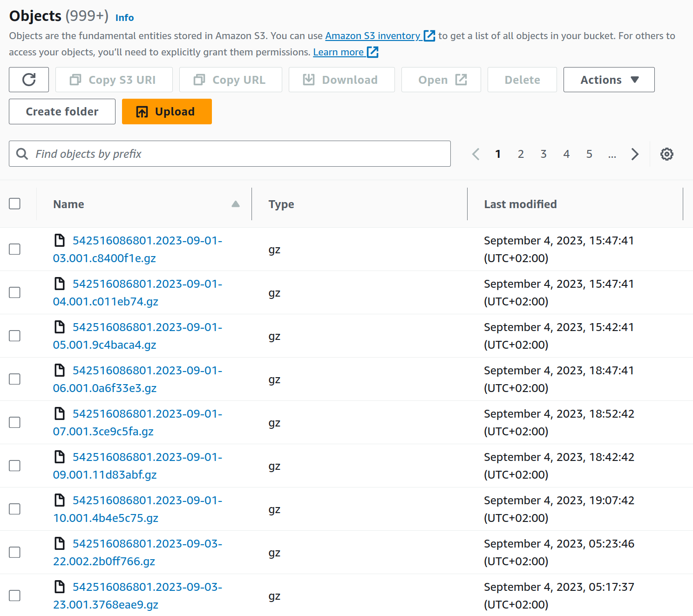The height and width of the screenshot is (616, 693).
Task: Toggle the select all objects checkbox
Action: (15, 204)
